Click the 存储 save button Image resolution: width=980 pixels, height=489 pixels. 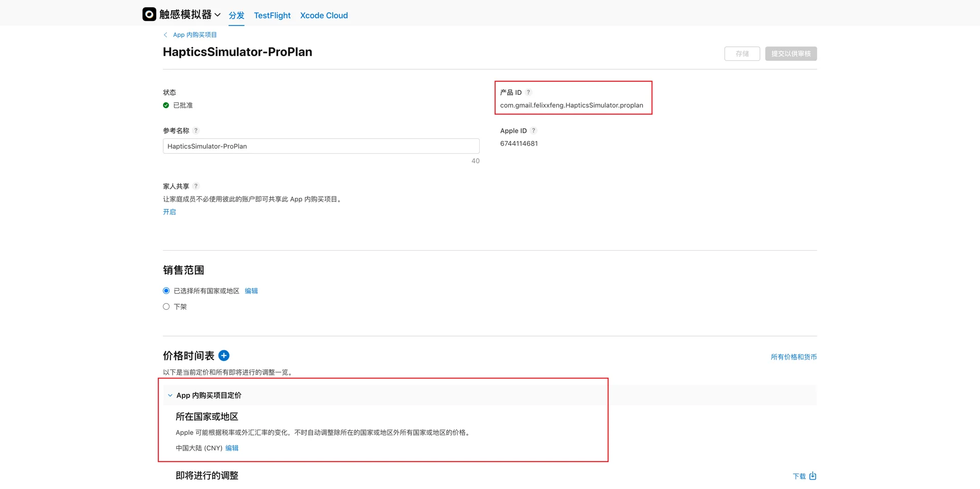click(x=742, y=54)
